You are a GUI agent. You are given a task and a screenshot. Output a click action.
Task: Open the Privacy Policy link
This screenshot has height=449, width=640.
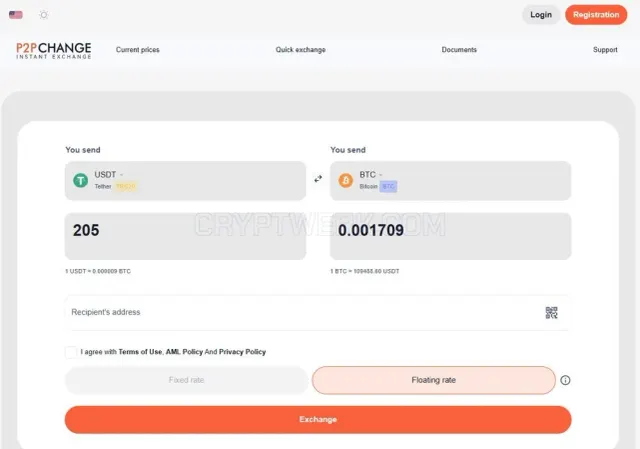[242, 352]
